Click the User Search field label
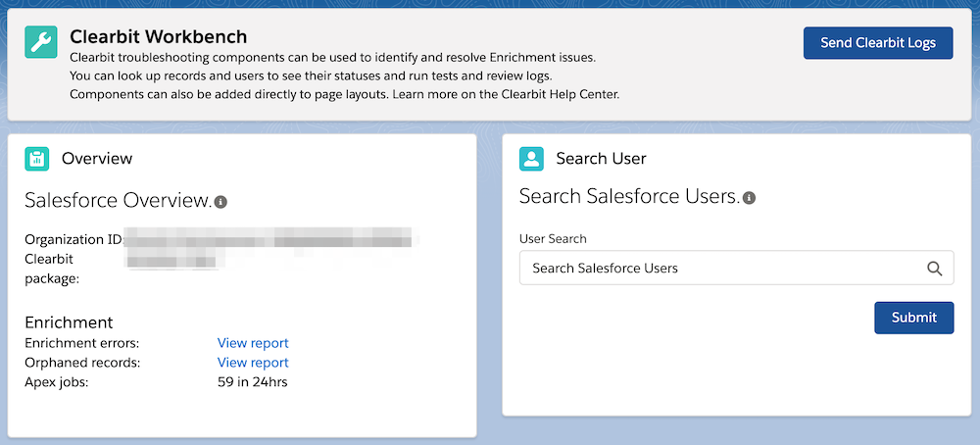This screenshot has height=445, width=980. pos(553,239)
